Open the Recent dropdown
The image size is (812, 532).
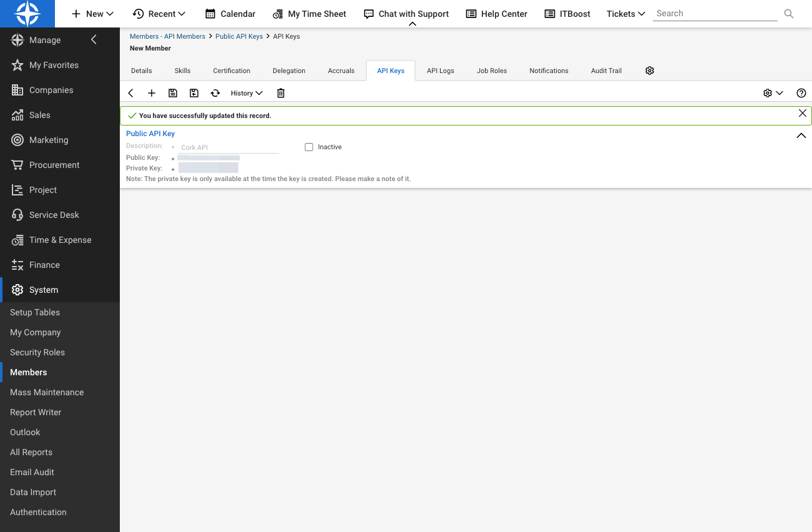[159, 14]
